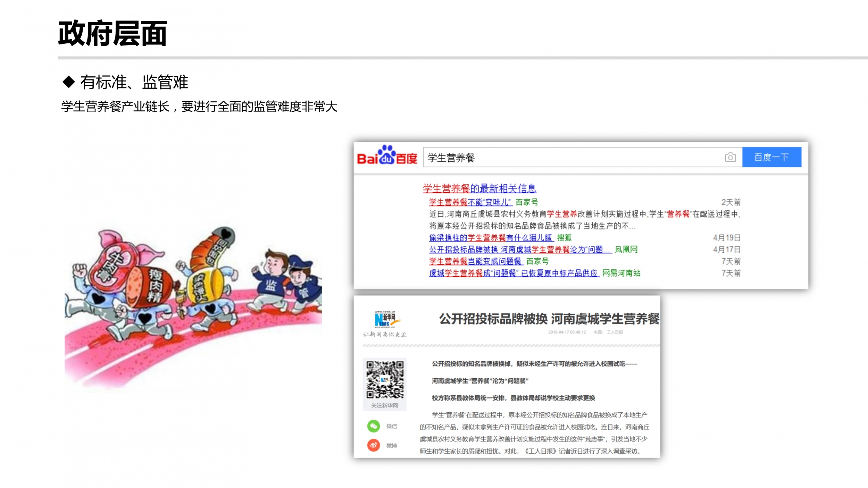This screenshot has height=488, width=868.
Task: Click the black diamond bullet marker
Action: (69, 82)
